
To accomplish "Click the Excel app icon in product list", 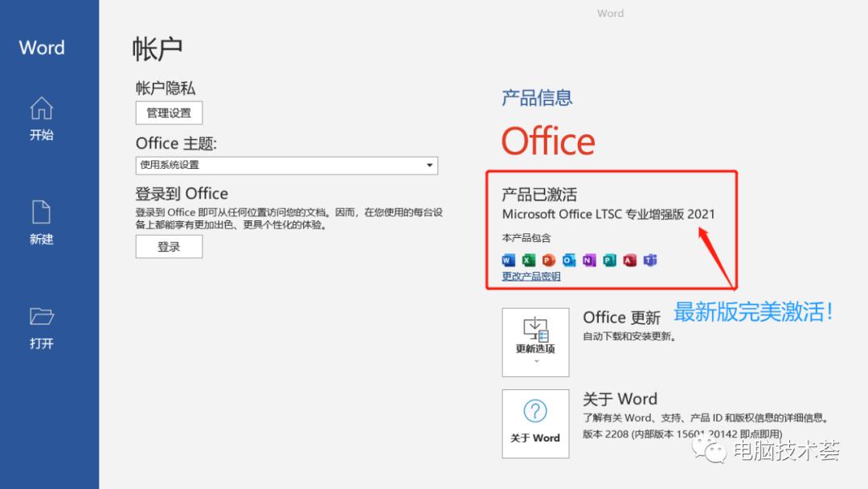I will (529, 260).
